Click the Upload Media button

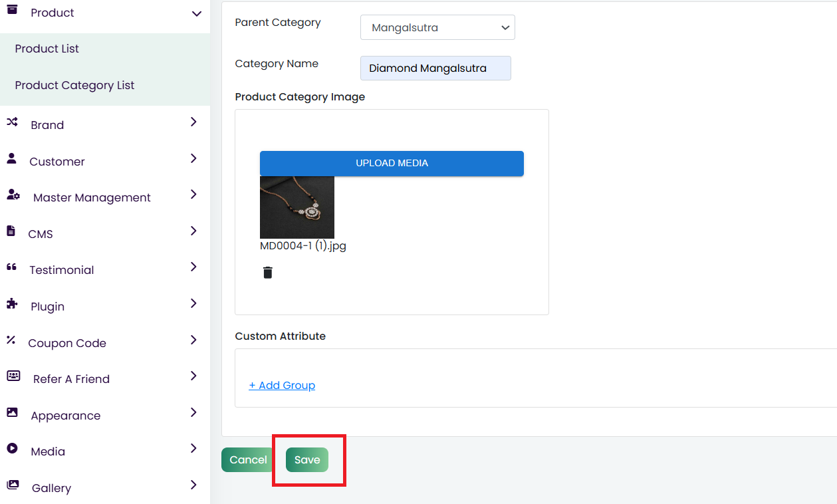click(392, 164)
